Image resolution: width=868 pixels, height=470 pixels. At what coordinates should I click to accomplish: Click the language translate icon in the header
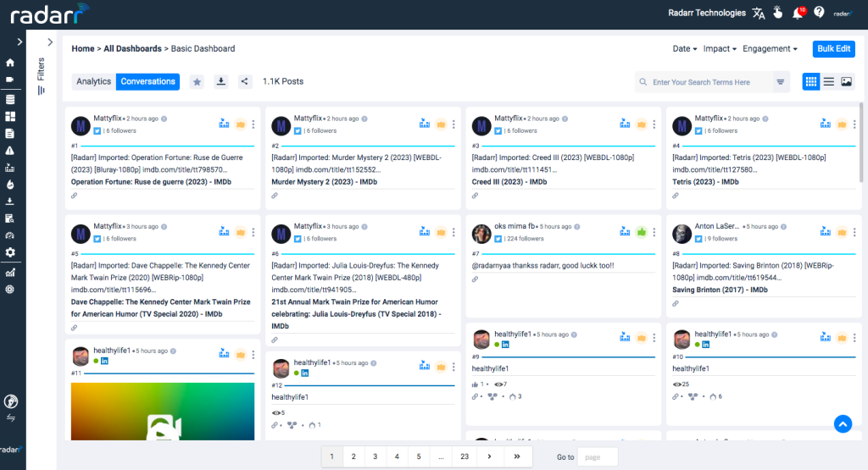click(x=759, y=14)
